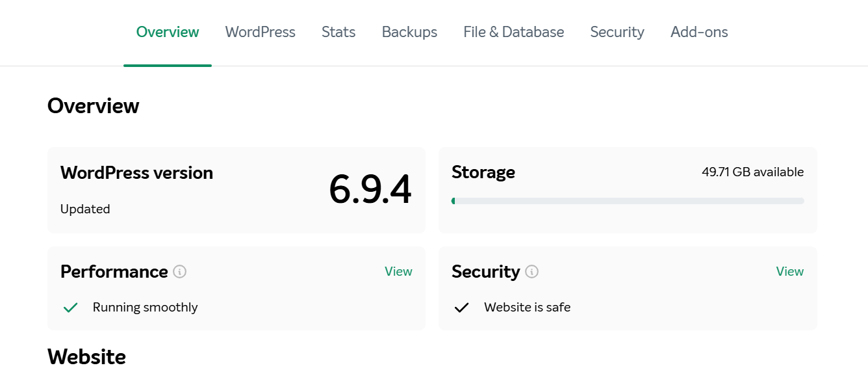Switch to the WordPress tab
The width and height of the screenshot is (868, 385).
(x=261, y=32)
